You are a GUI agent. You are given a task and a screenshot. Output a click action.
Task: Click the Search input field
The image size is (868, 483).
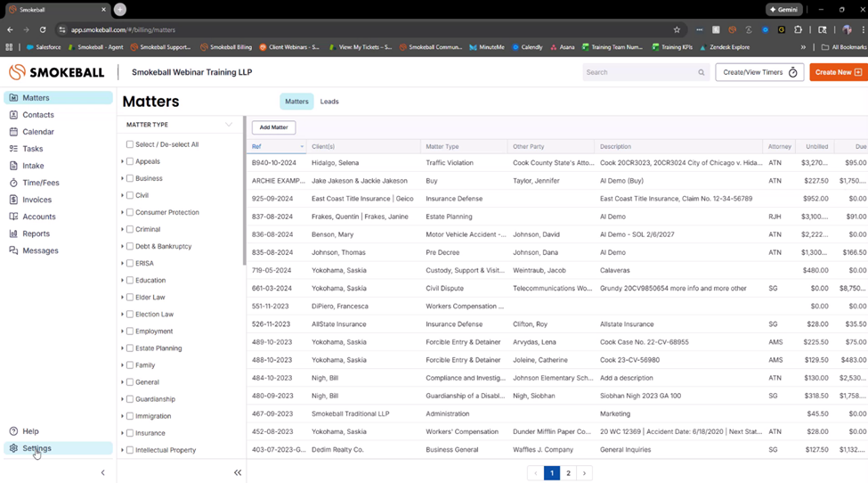(639, 72)
